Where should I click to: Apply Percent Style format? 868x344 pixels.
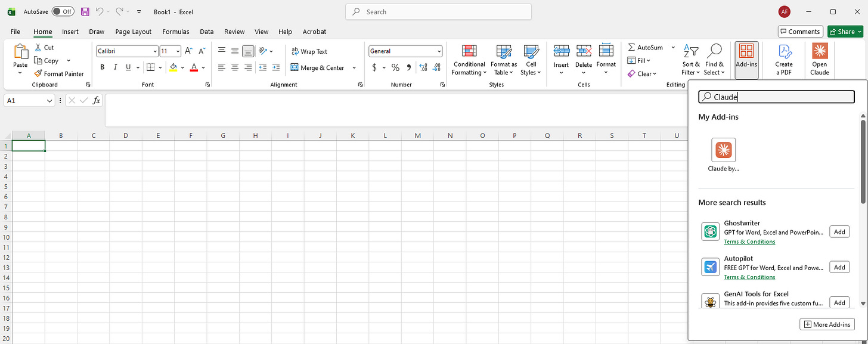(x=395, y=67)
